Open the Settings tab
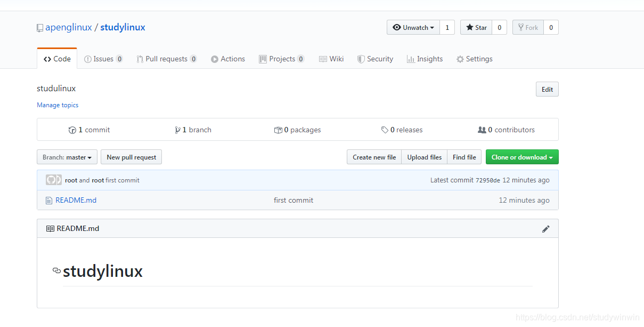 [x=475, y=59]
